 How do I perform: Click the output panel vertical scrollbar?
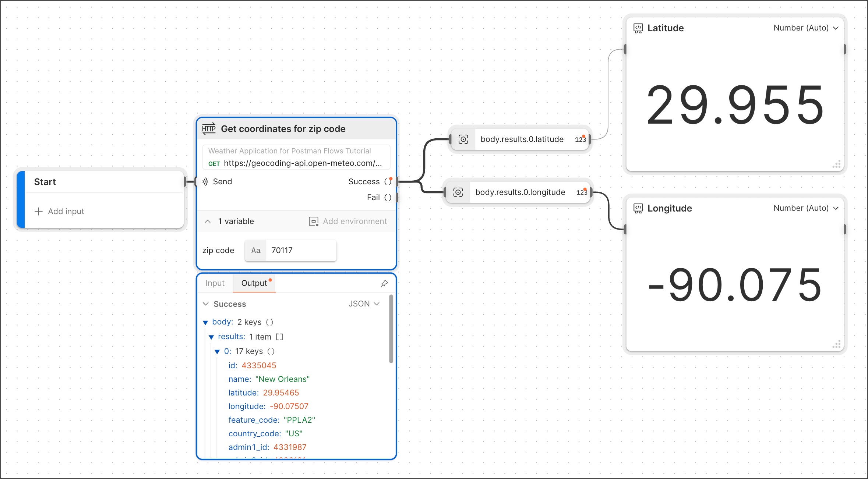pyautogui.click(x=391, y=329)
